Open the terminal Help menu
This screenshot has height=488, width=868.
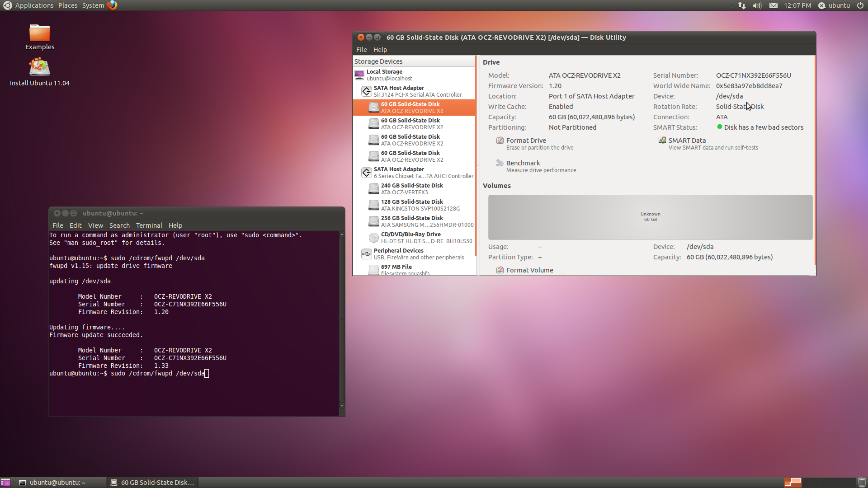(x=175, y=225)
